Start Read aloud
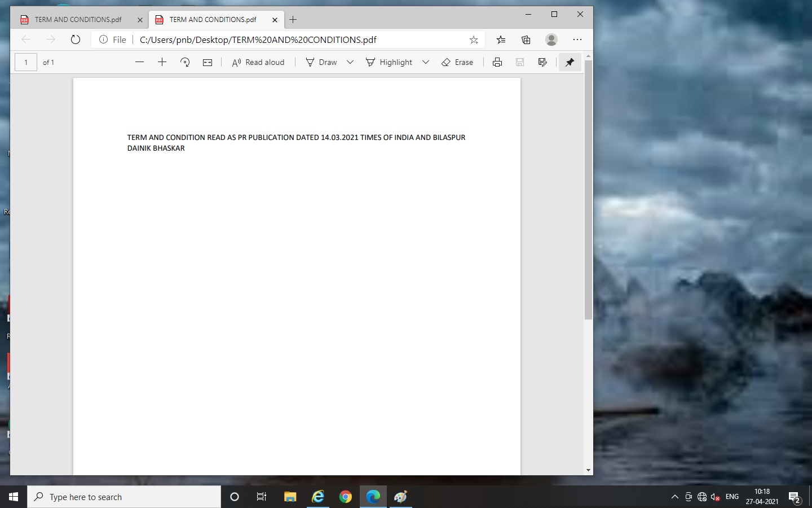 point(258,62)
